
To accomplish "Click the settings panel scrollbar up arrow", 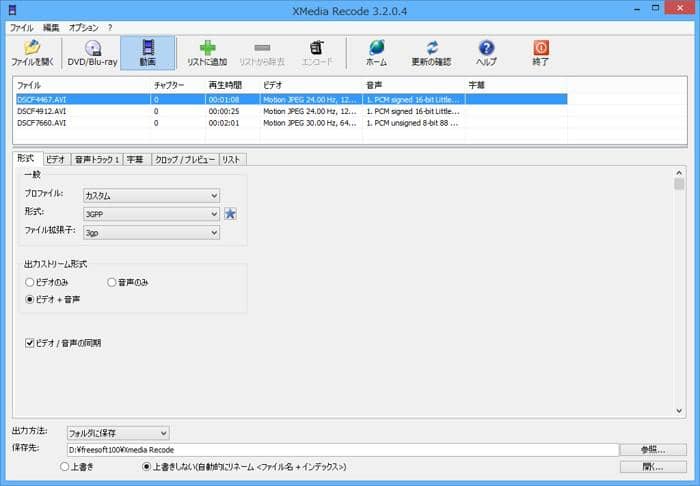I will pos(679,173).
